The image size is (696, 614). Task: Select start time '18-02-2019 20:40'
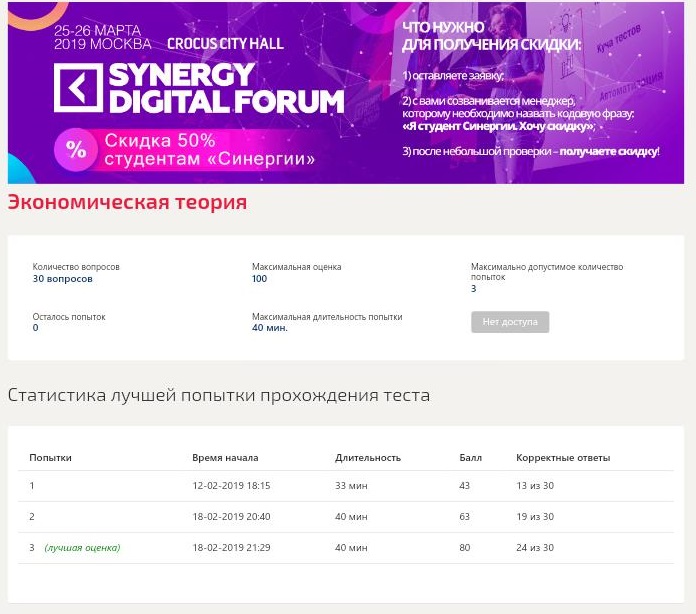coord(231,517)
